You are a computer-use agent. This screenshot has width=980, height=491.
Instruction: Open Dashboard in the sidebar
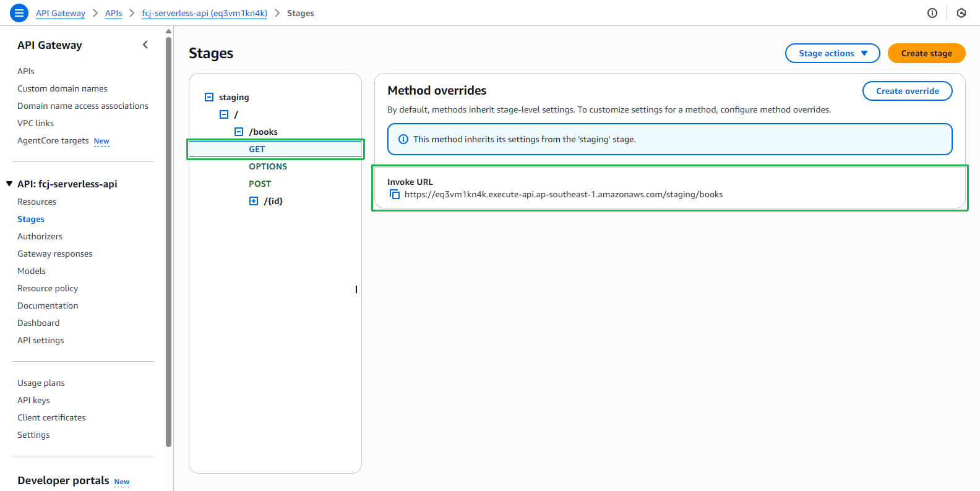point(39,323)
